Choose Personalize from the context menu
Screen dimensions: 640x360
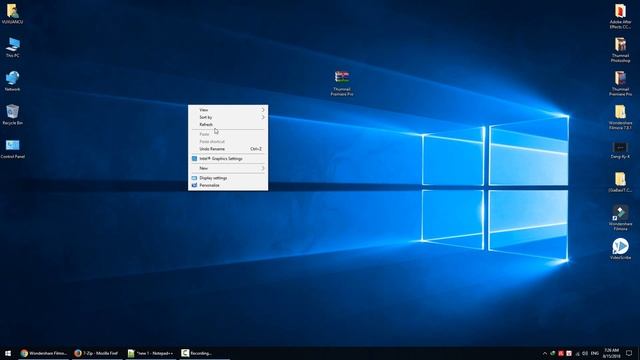228,185
